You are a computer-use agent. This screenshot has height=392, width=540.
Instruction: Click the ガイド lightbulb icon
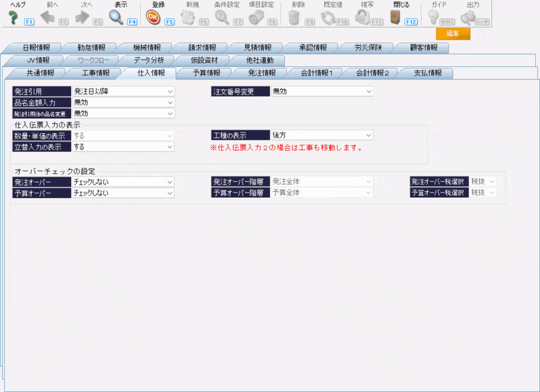[434, 18]
